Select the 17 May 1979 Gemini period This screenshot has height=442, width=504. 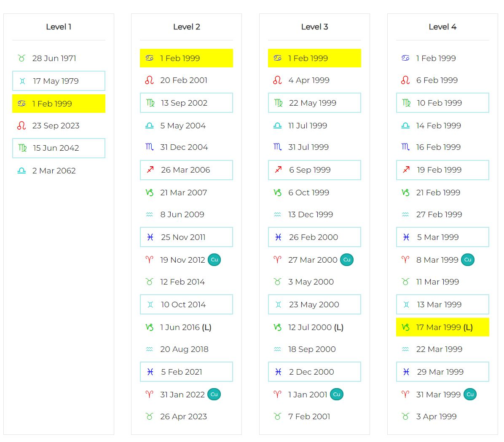click(59, 81)
